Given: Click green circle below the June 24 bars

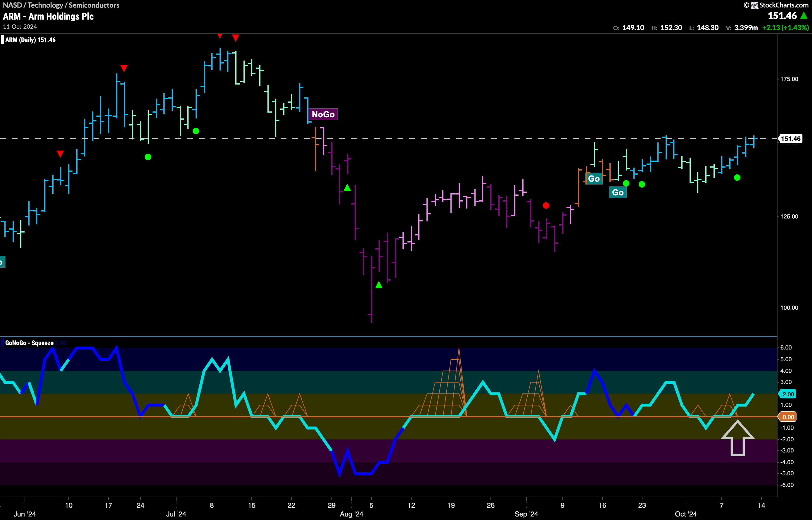Looking at the screenshot, I should click(148, 157).
